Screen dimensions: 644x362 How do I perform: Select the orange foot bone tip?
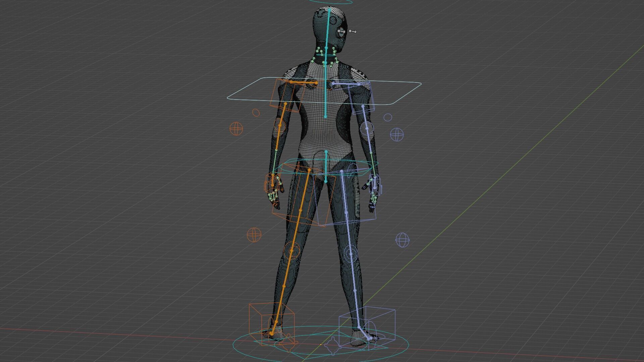pos(271,334)
